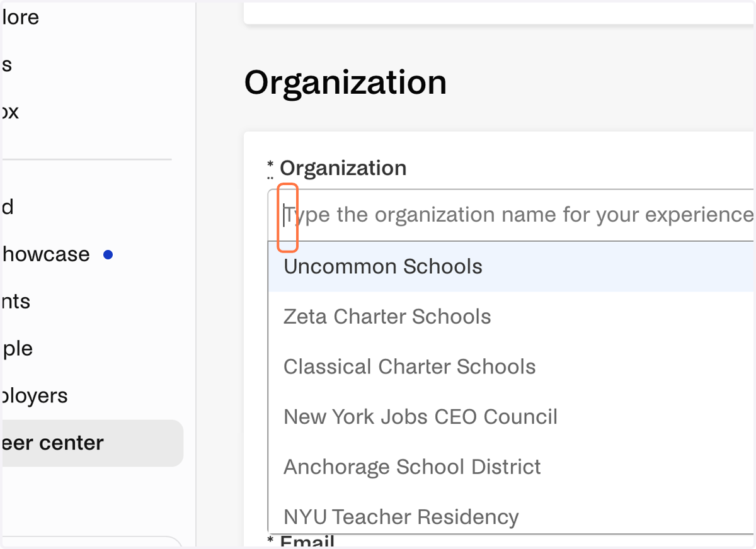
Task: Open the sidebar item ending in 'nts'
Action: coord(16,302)
